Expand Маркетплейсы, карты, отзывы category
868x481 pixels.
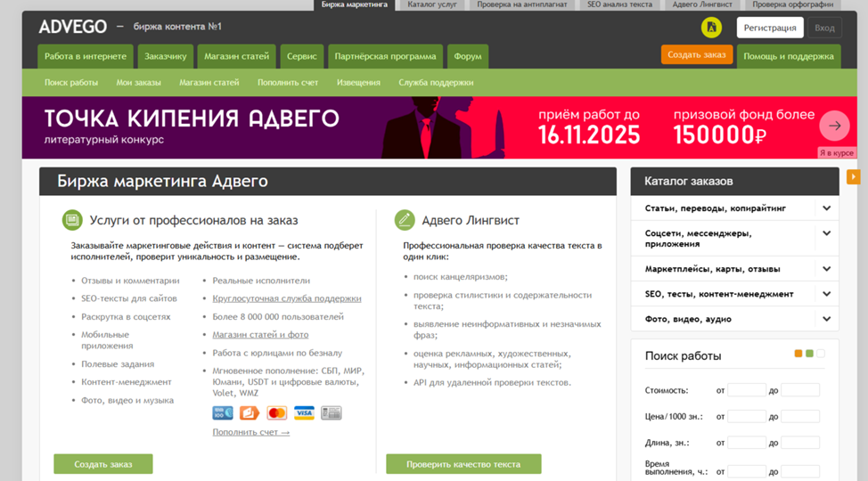click(826, 269)
